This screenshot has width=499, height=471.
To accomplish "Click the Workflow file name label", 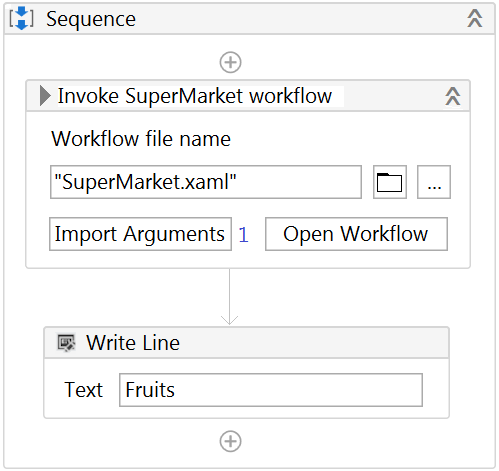I will click(x=141, y=139).
